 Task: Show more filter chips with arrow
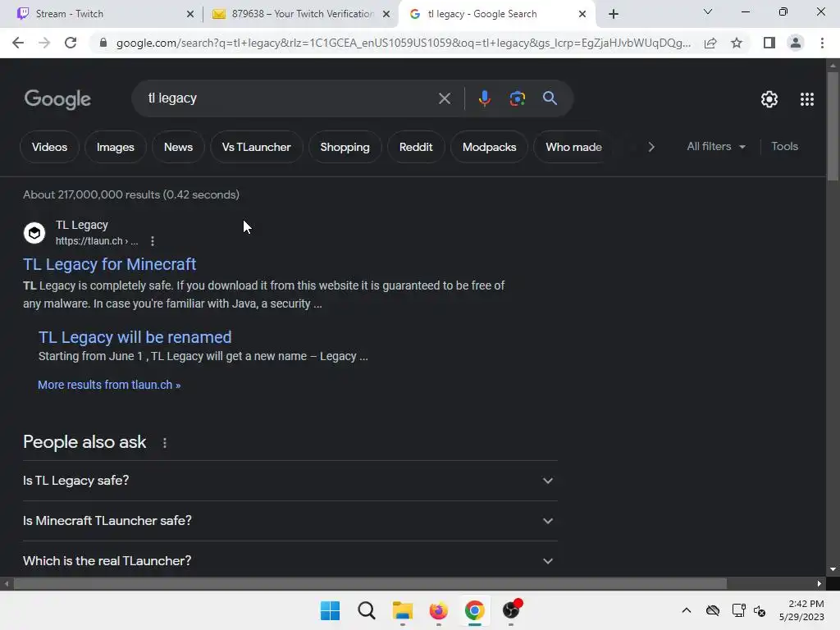651,147
